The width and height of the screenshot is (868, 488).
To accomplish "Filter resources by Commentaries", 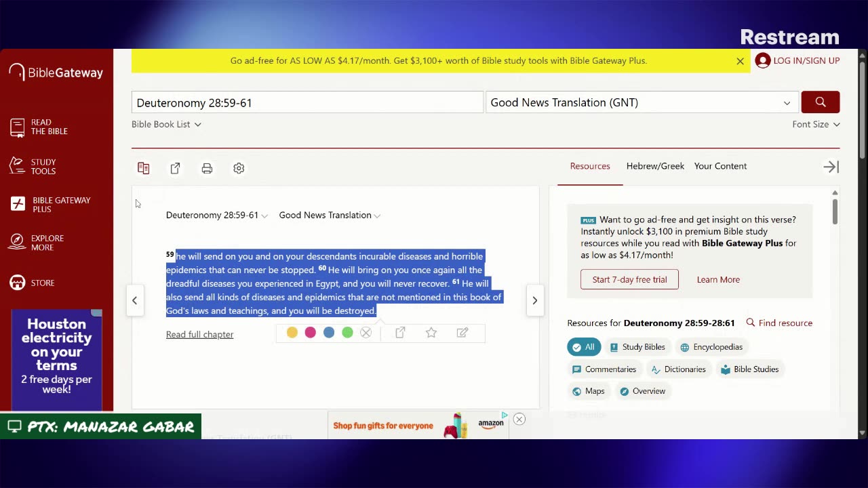I will [x=604, y=369].
